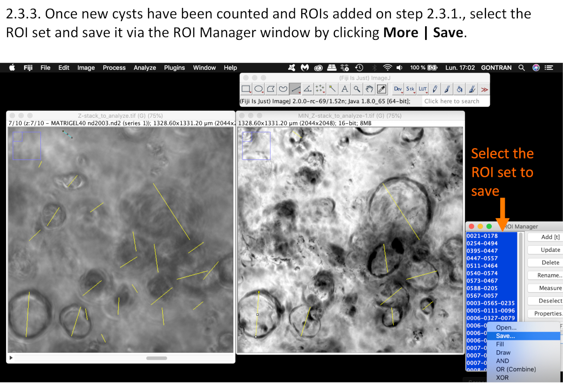Select the Angle tool
Viewport: 563px width, 392px height.
[307, 89]
